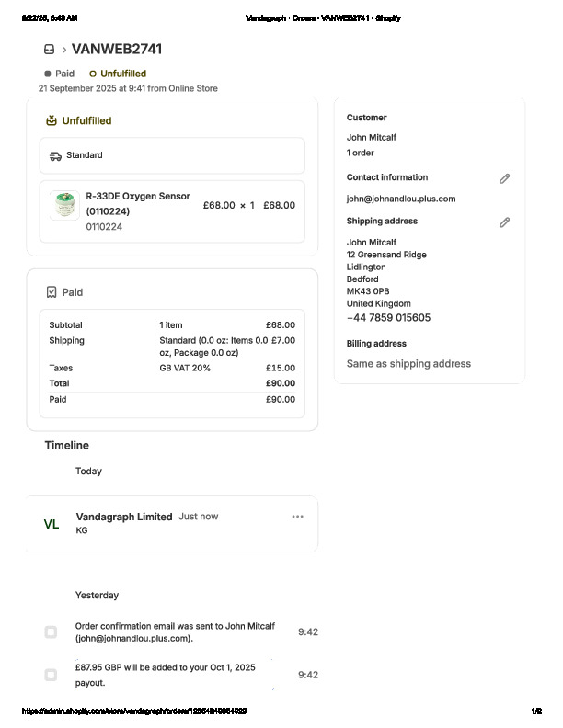The width and height of the screenshot is (563, 728).
Task: Select marker beside order confirmation email event
Action: (51, 631)
